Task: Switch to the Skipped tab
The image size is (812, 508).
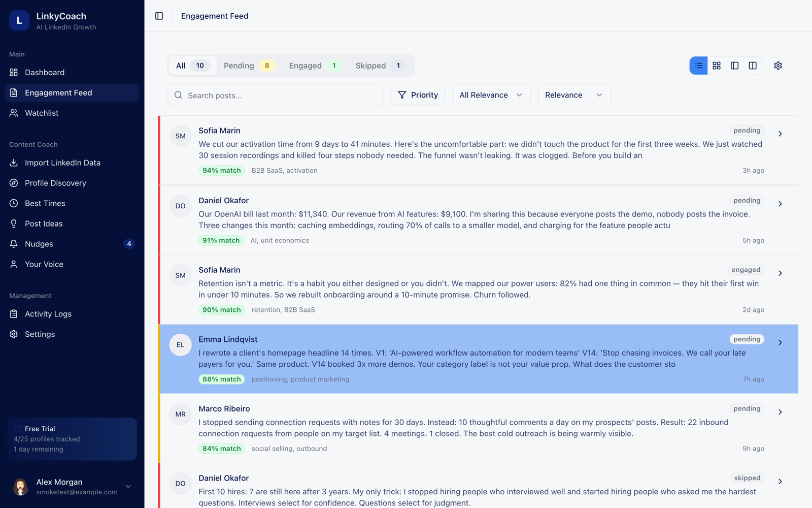Action: point(380,66)
